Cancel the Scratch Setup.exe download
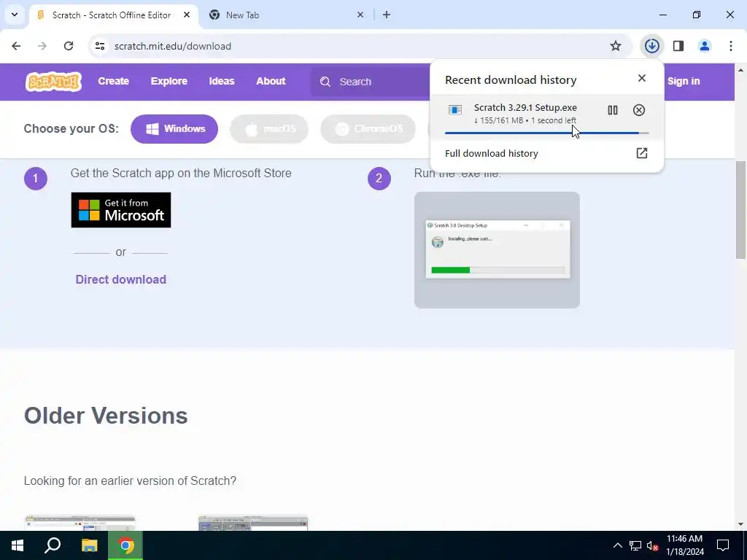747x560 pixels. (639, 110)
